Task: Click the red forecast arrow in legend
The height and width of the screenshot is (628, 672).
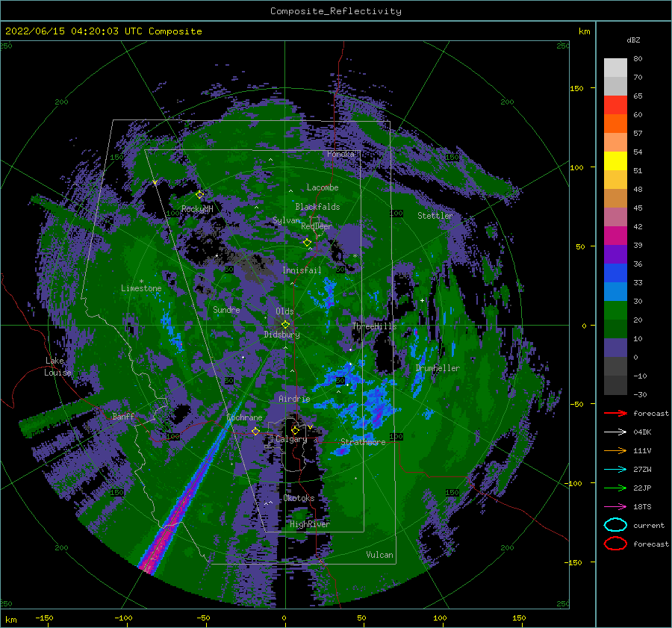Action: tap(615, 413)
